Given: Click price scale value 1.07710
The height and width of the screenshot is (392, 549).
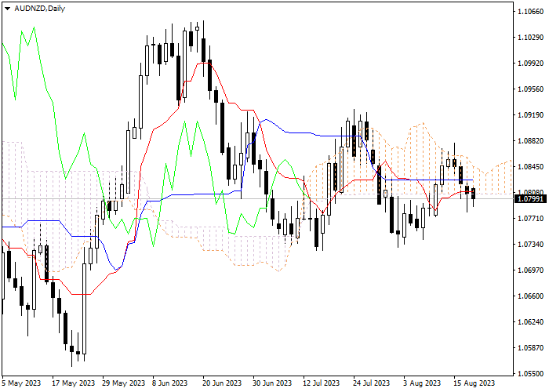Looking at the screenshot, I should 531,219.
